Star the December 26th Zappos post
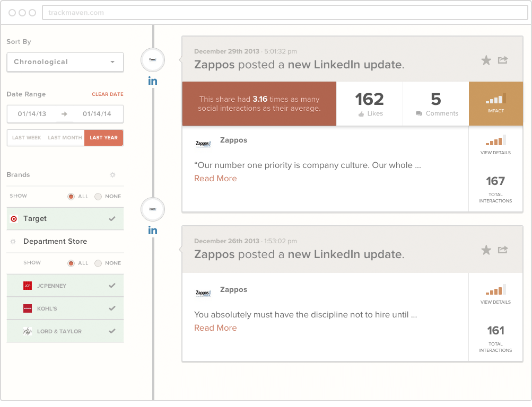Screen dimensions: 532x407 [486, 250]
